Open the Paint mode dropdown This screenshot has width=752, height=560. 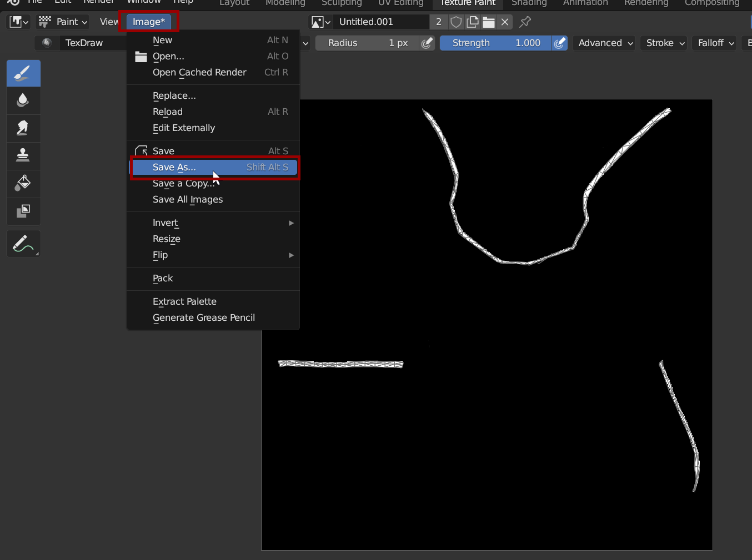(x=63, y=22)
